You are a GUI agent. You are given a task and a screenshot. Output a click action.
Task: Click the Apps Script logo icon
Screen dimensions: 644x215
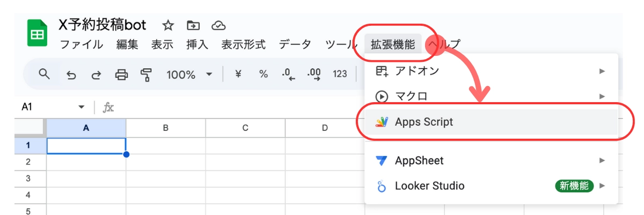[382, 122]
